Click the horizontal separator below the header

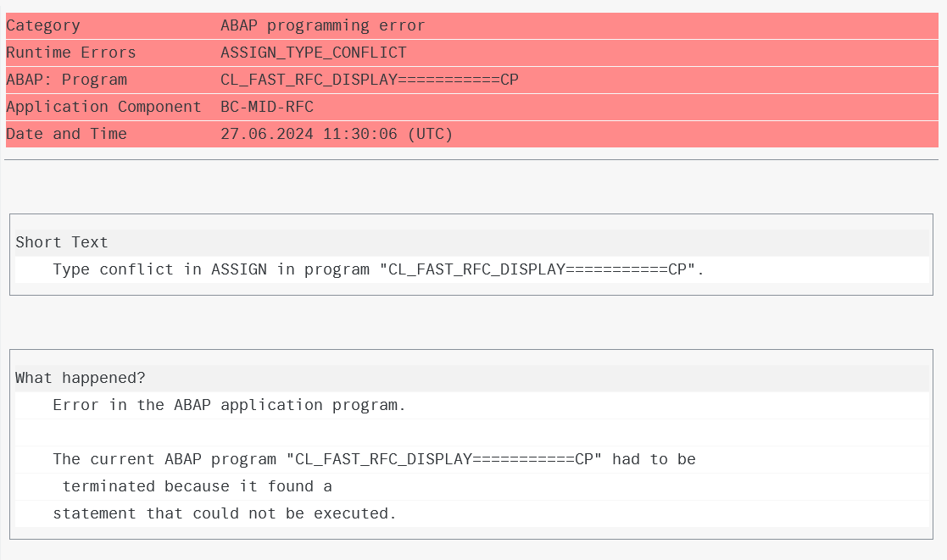pyautogui.click(x=471, y=160)
